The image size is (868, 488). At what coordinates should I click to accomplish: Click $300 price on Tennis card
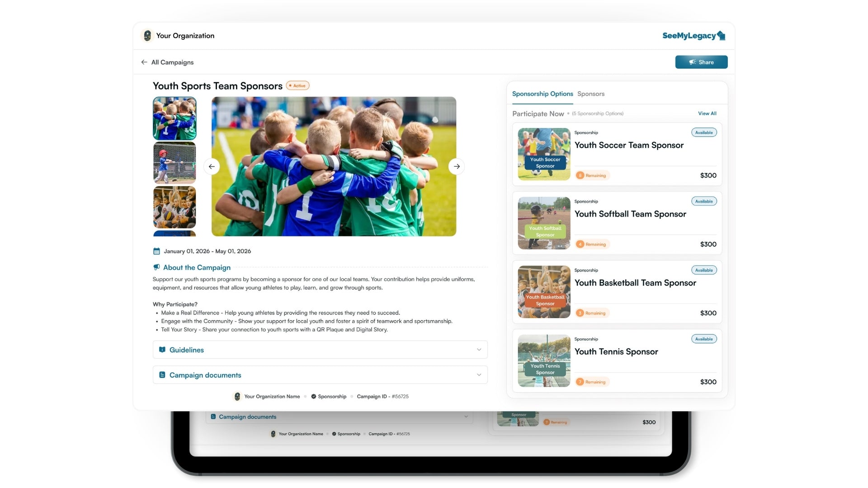(x=708, y=382)
